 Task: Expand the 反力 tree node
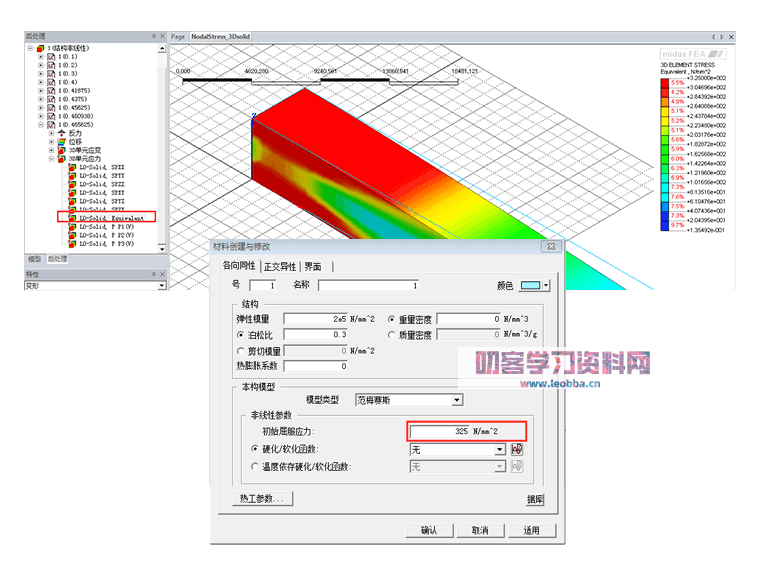point(51,133)
